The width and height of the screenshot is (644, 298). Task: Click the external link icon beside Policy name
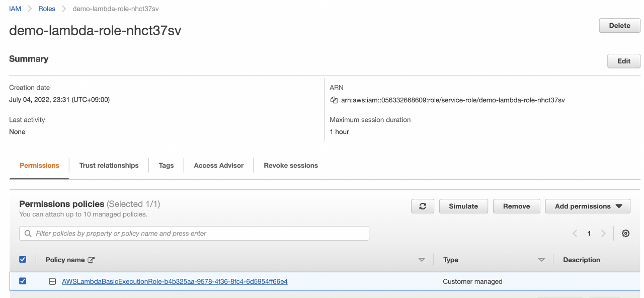91,260
